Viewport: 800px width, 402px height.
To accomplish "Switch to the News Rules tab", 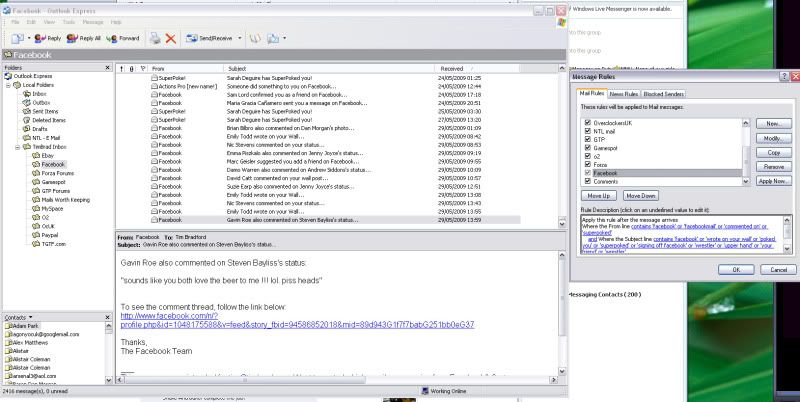I will (623, 94).
